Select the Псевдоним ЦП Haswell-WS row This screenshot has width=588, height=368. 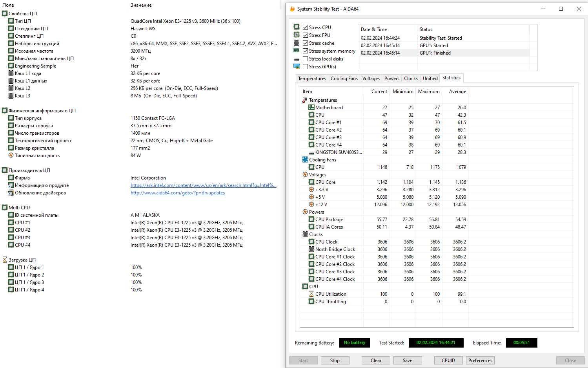pyautogui.click(x=141, y=29)
